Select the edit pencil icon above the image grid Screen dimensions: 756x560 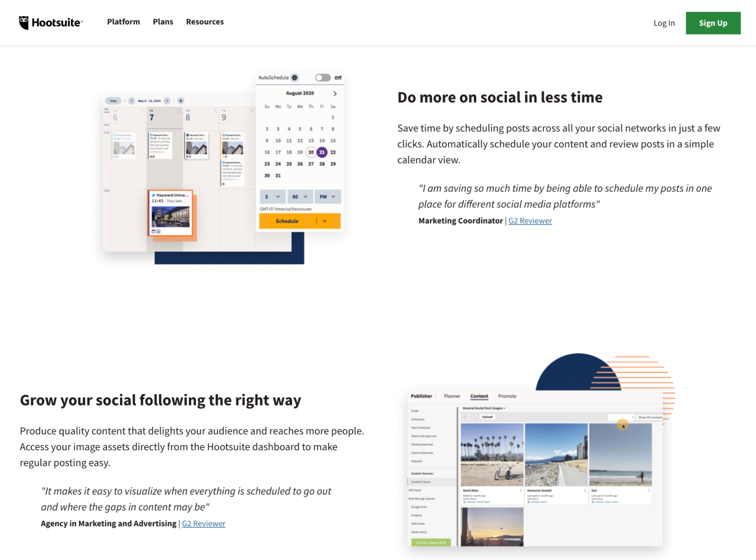tap(465, 417)
